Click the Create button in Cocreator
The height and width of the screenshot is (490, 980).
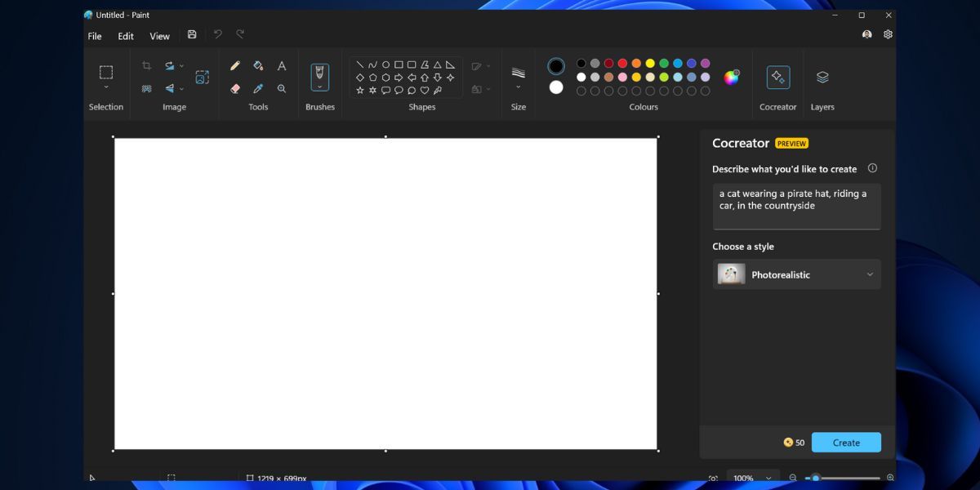pos(846,442)
